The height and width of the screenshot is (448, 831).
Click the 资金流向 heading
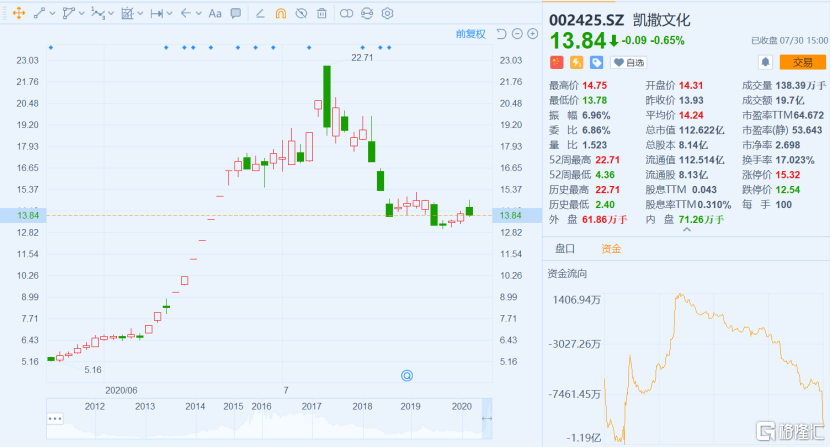(567, 274)
